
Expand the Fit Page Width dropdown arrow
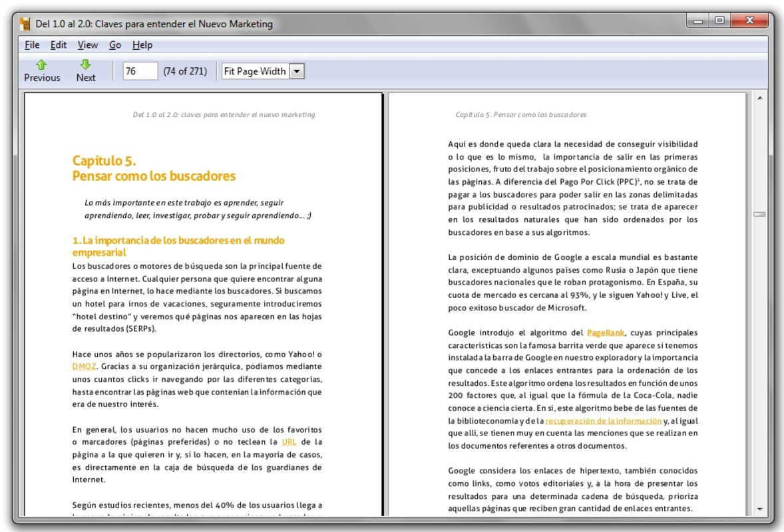[x=297, y=71]
